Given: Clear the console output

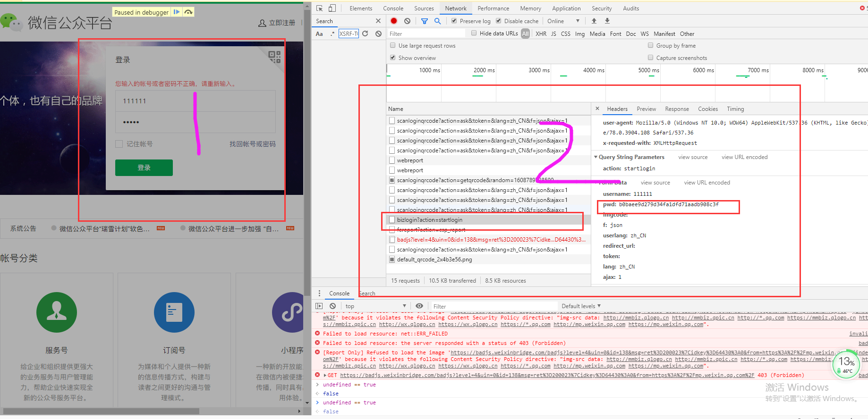Looking at the screenshot, I should [x=332, y=306].
